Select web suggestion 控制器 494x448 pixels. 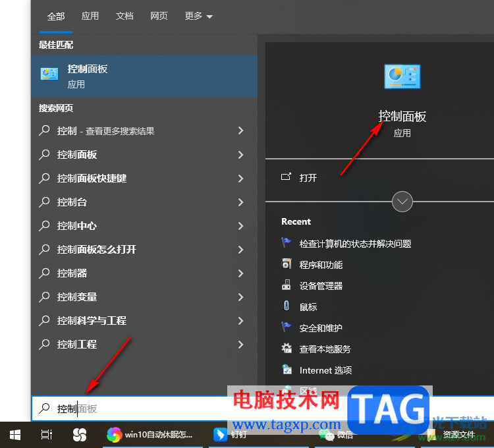tap(72, 273)
